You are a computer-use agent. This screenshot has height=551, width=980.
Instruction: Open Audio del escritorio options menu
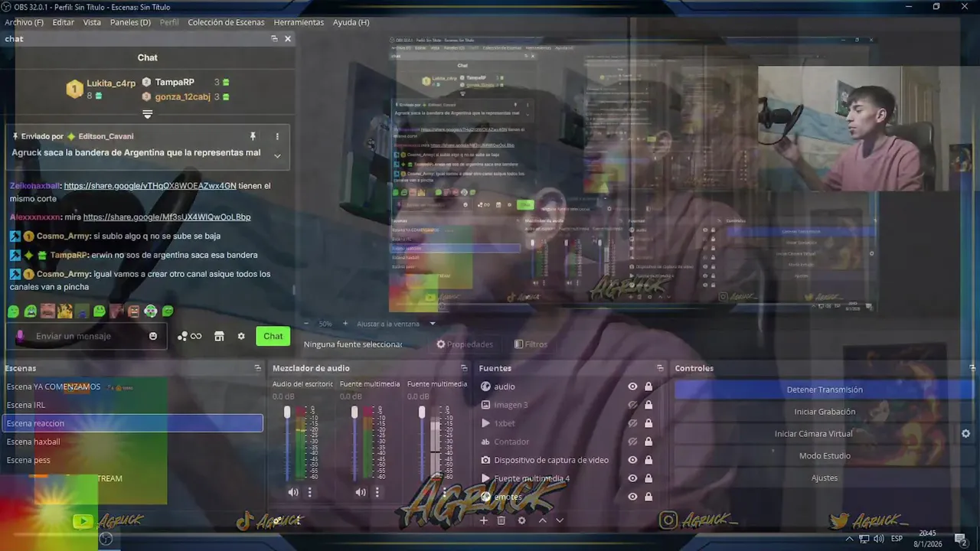310,492
